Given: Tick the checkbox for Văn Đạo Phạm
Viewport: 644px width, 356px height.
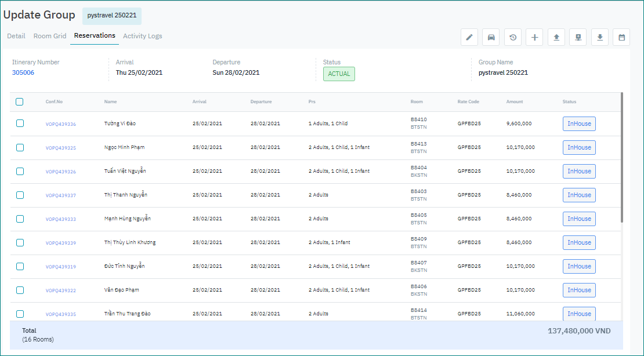Looking at the screenshot, I should click(x=20, y=290).
